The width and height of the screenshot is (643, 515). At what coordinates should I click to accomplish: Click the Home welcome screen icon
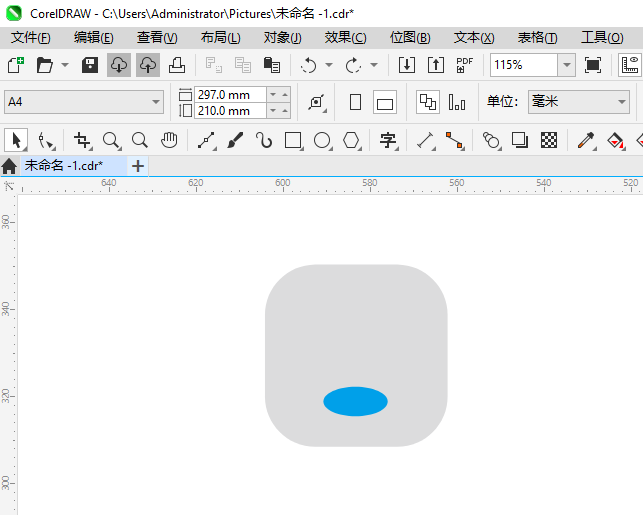coord(9,166)
